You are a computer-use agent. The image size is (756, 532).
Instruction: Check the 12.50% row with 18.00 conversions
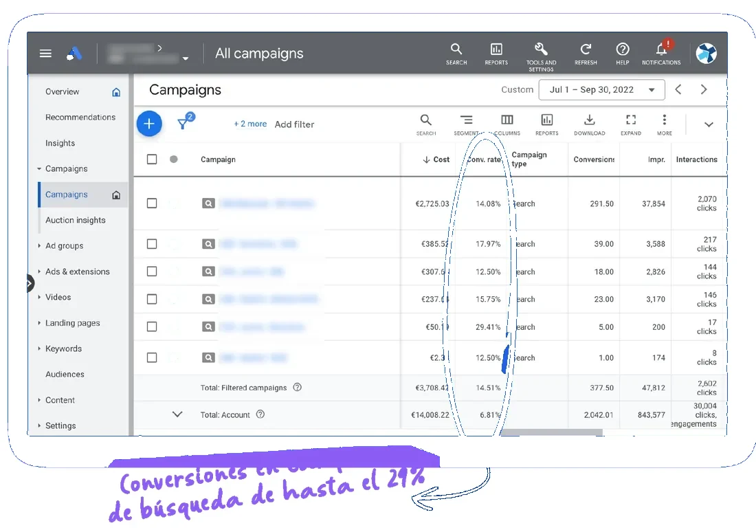[x=152, y=271]
